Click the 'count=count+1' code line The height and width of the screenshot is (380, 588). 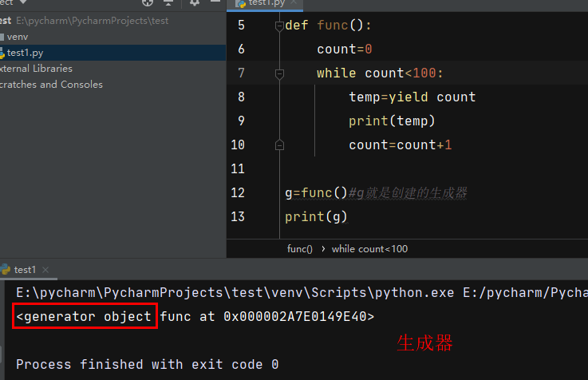coord(401,145)
